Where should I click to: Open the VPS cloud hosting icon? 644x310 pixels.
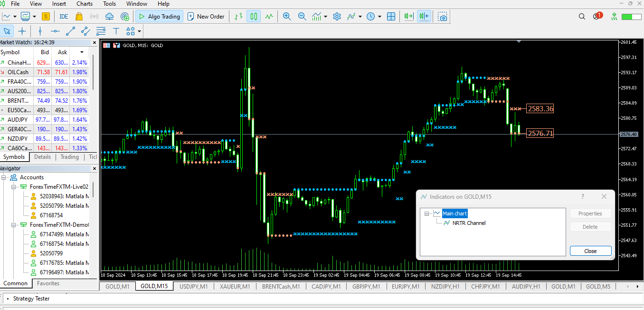(x=109, y=17)
